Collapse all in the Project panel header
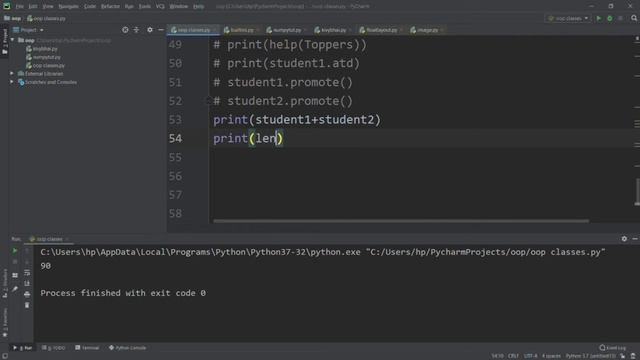Image resolution: width=640 pixels, height=360 pixels. tap(136, 30)
